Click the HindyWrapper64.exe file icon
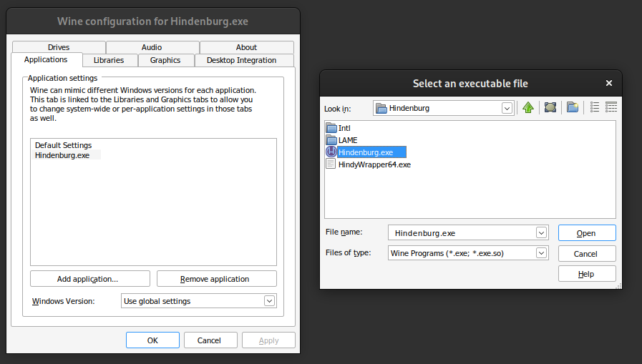642x364 pixels. click(x=331, y=164)
